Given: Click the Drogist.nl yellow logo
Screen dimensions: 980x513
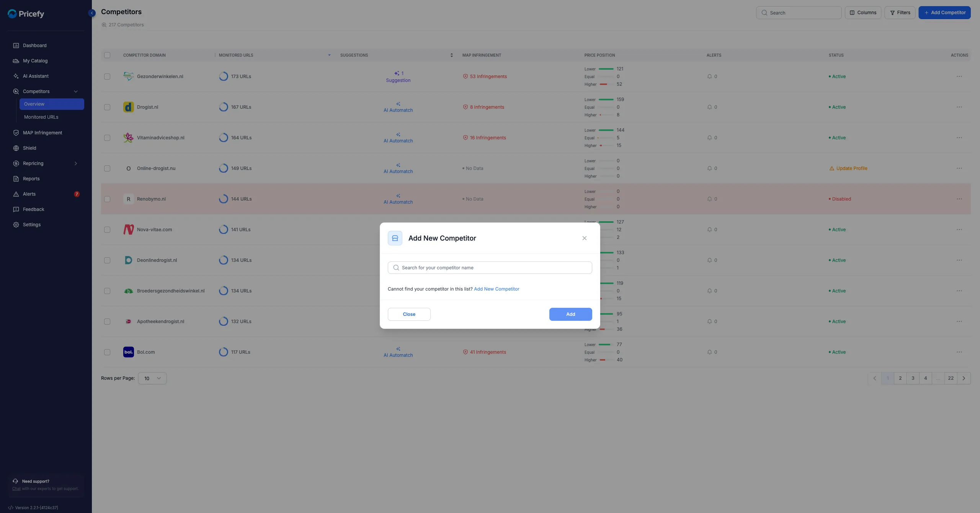Looking at the screenshot, I should click(129, 107).
